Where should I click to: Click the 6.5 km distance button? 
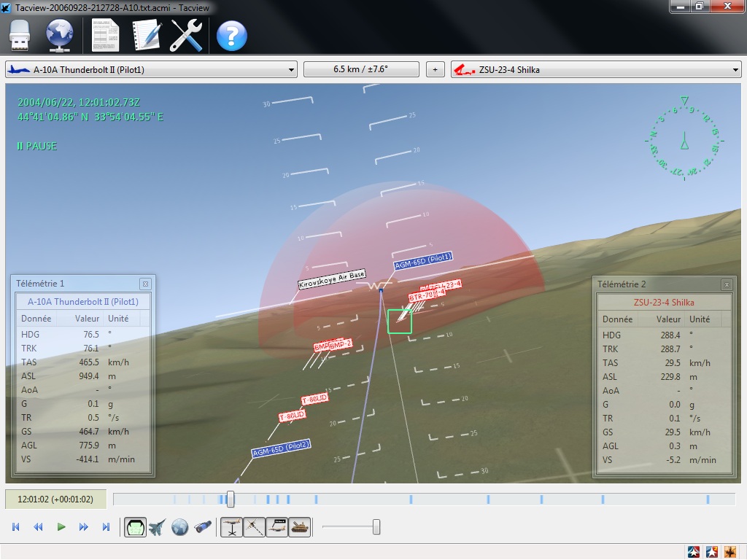[361, 70]
